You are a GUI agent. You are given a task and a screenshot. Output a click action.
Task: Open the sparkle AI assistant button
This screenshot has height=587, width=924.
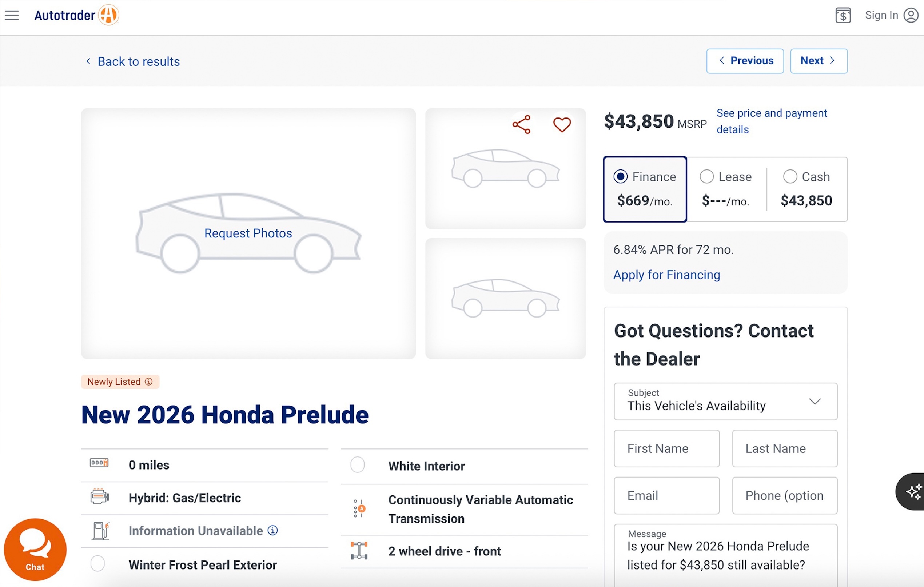tap(913, 491)
